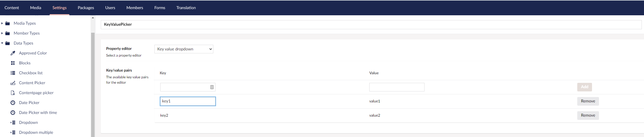
Task: Click the Content Picker icon
Action: coord(13,83)
